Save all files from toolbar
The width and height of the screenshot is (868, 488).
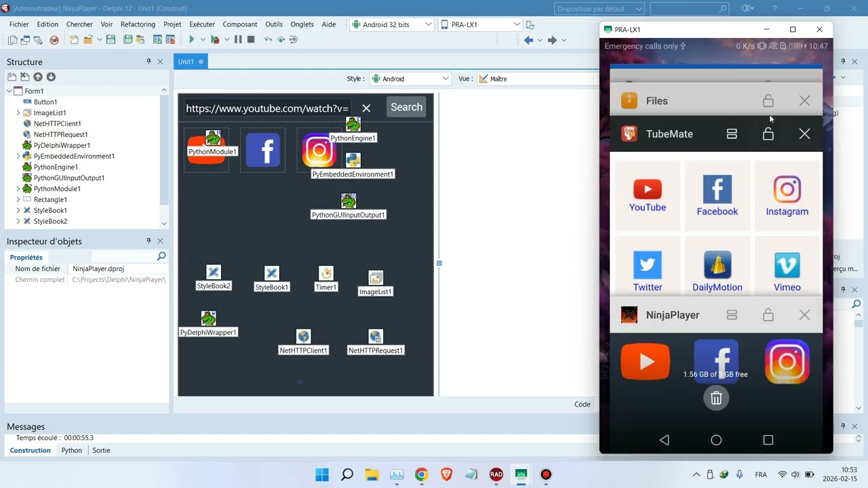pos(128,40)
